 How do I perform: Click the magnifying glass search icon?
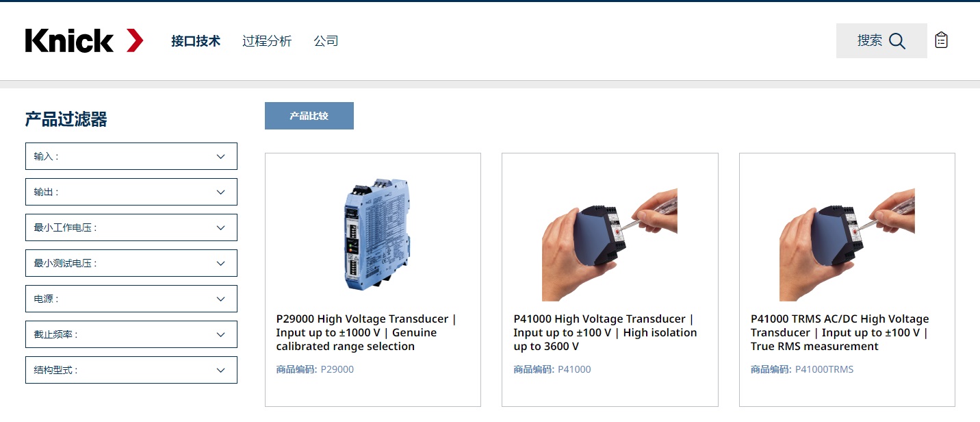pos(897,41)
